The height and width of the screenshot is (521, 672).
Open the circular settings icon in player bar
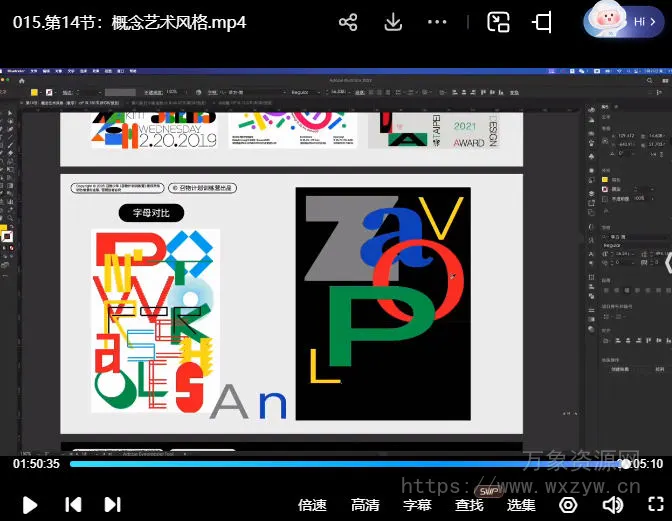click(567, 505)
